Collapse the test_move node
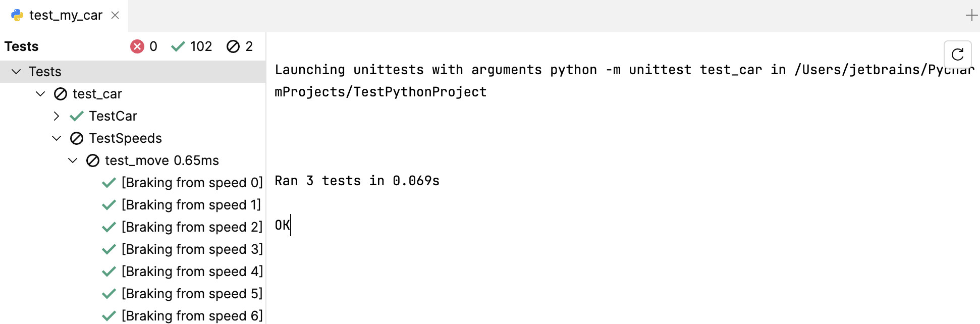 [x=73, y=160]
